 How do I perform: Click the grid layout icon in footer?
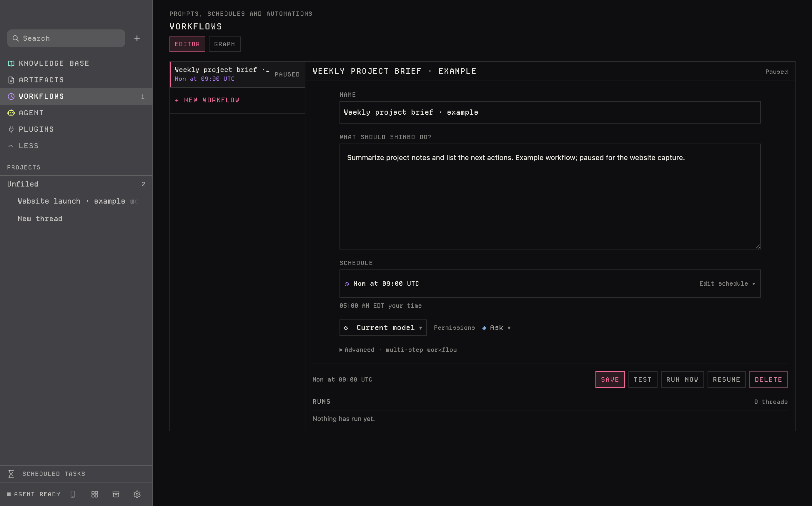coord(95,494)
